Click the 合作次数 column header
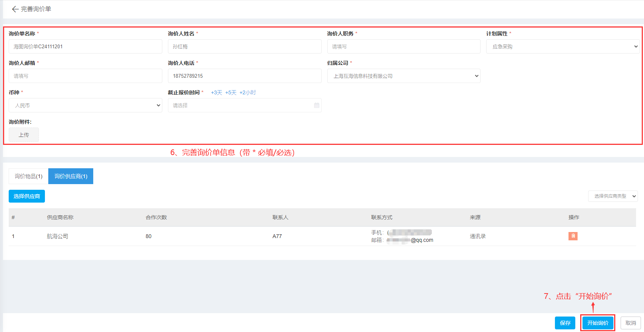Viewport: 644px width, 332px height. point(156,217)
